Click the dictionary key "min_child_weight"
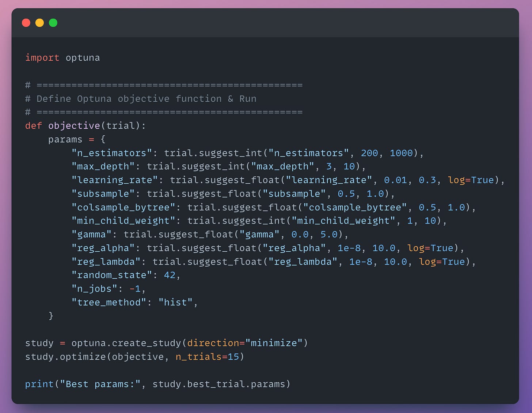 tap(123, 221)
